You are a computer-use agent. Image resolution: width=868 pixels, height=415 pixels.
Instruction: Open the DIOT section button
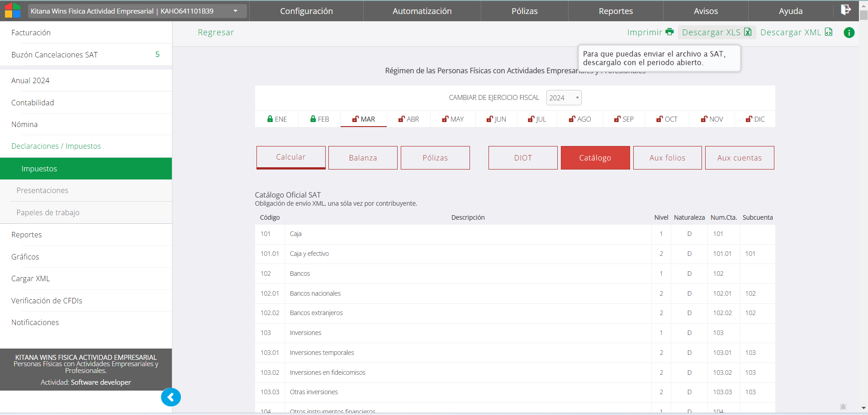523,158
